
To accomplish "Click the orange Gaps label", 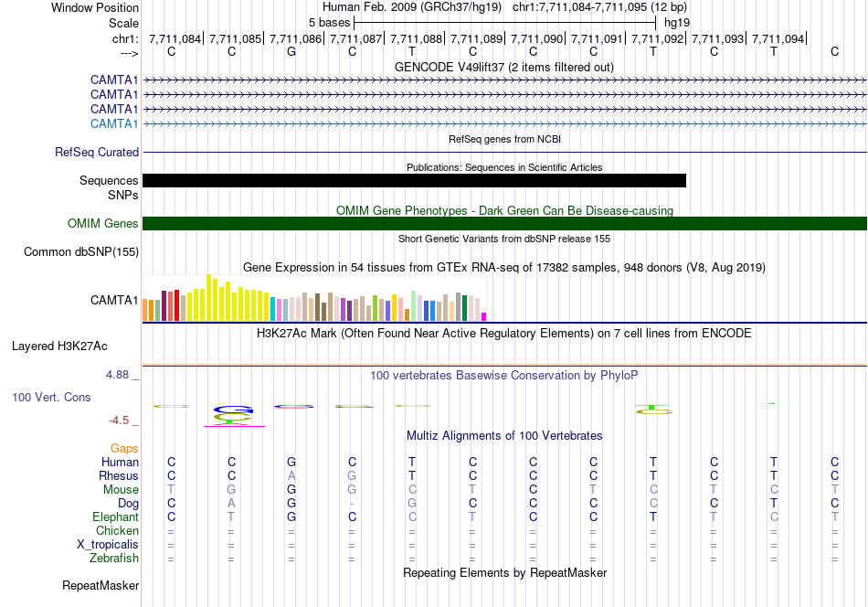I will point(124,449).
